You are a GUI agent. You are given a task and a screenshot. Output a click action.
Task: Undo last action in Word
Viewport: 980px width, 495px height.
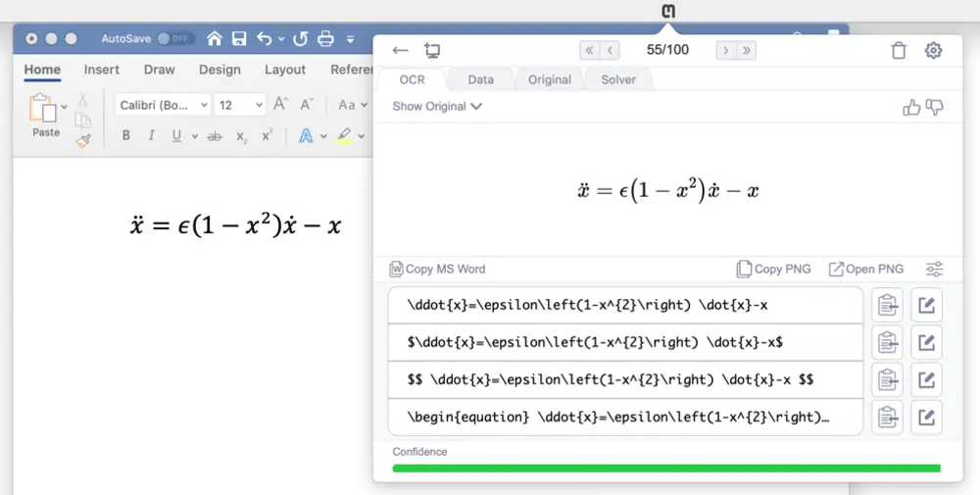click(264, 39)
